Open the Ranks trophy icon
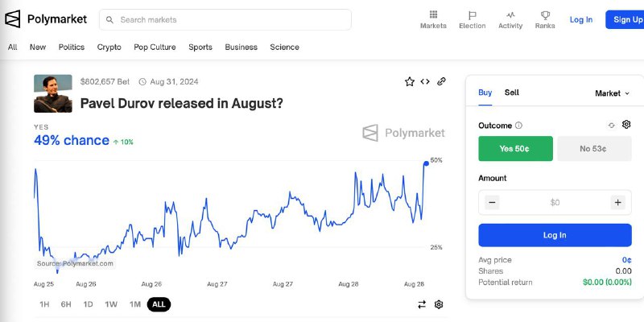This screenshot has width=644, height=322. pos(545,15)
